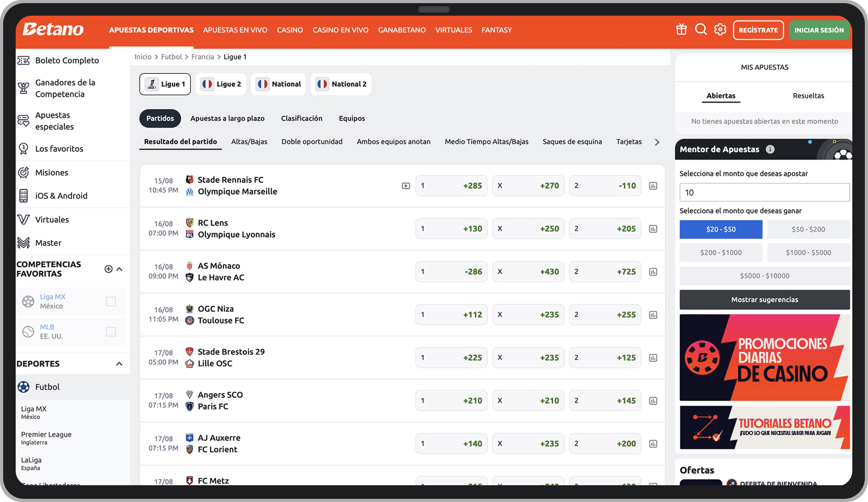Open stats icon for RC Lens vs Lyonnais
This screenshot has height=502, width=868.
click(653, 229)
